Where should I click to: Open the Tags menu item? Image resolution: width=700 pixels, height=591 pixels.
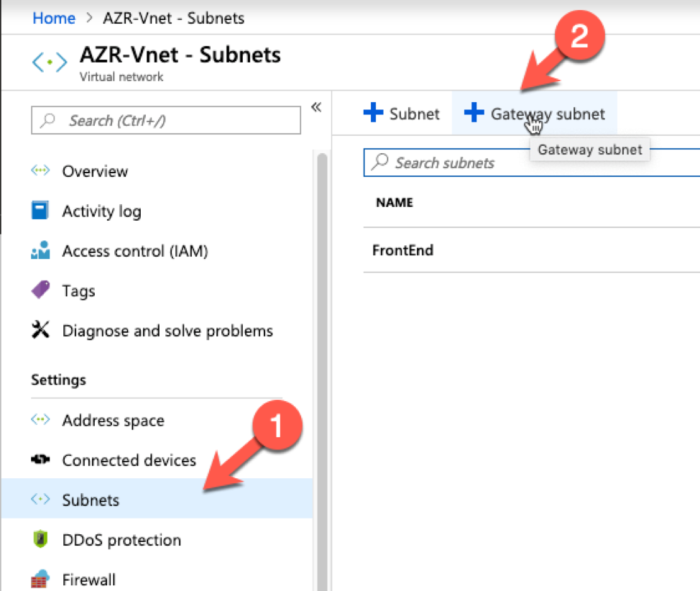click(78, 291)
